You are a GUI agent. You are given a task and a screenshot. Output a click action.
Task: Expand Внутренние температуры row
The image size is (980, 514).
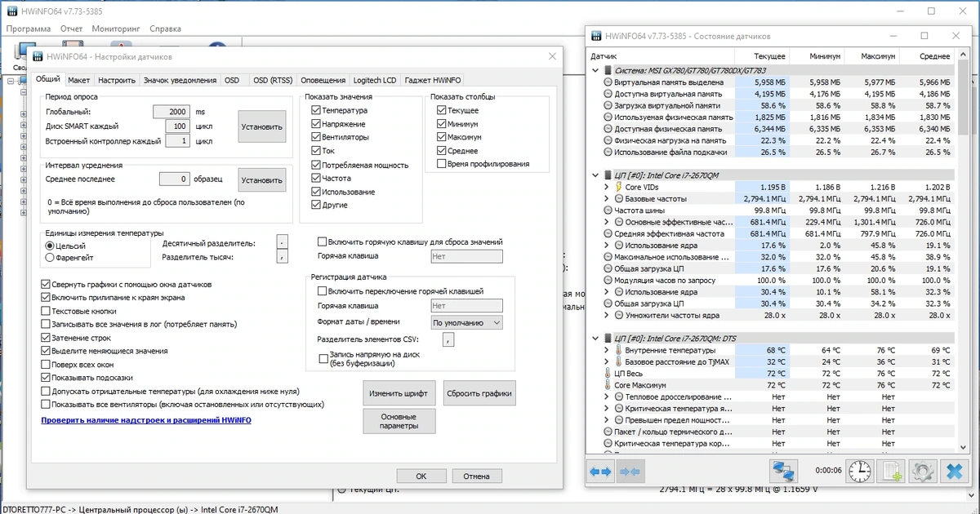(606, 350)
